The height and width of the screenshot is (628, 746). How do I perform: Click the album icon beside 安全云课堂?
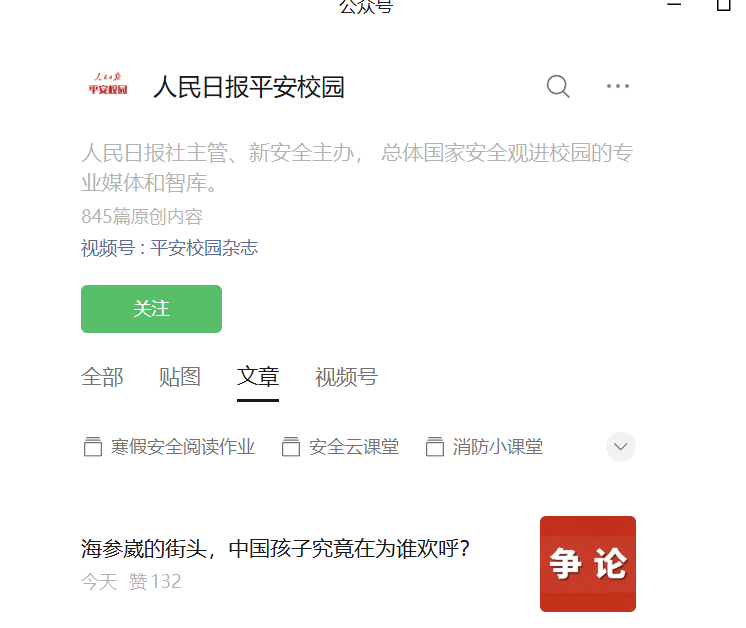click(291, 447)
